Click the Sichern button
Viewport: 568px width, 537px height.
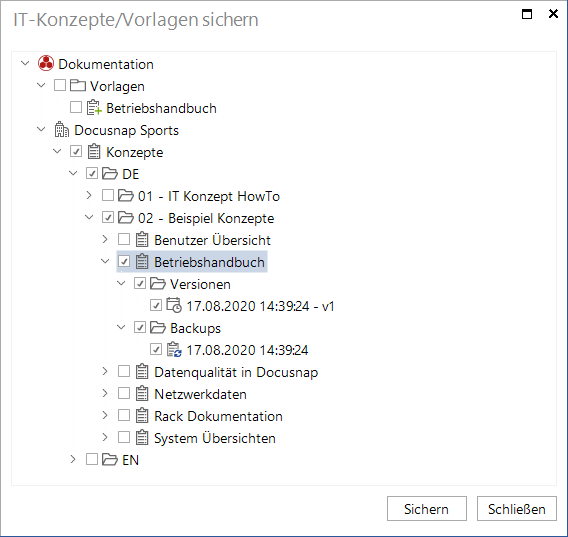pos(427,509)
